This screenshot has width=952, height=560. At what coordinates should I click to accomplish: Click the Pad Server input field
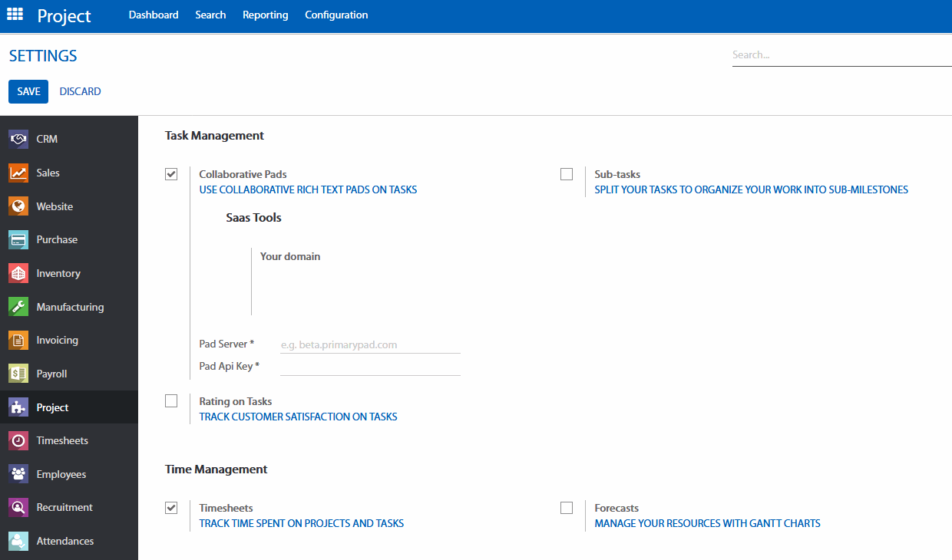370,345
